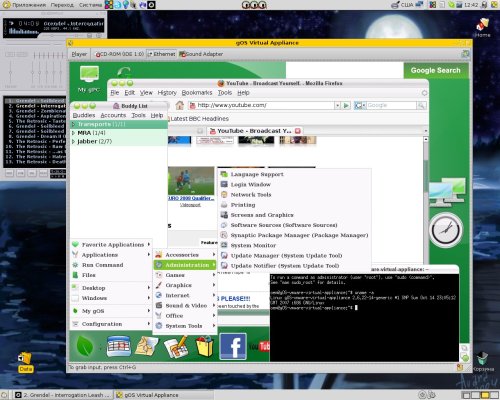Open the spreadsheet-and-pencil dock icon
Image resolution: width=500 pixels, height=400 pixels.
176,347
